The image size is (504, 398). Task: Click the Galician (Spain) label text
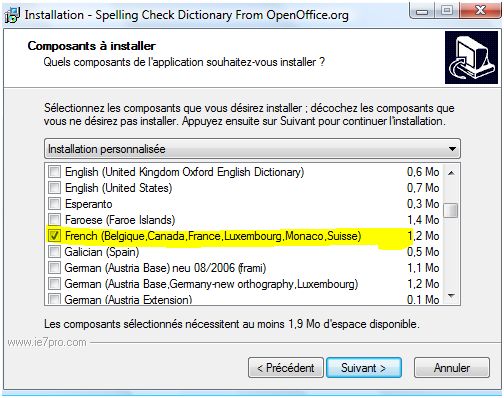tap(102, 252)
